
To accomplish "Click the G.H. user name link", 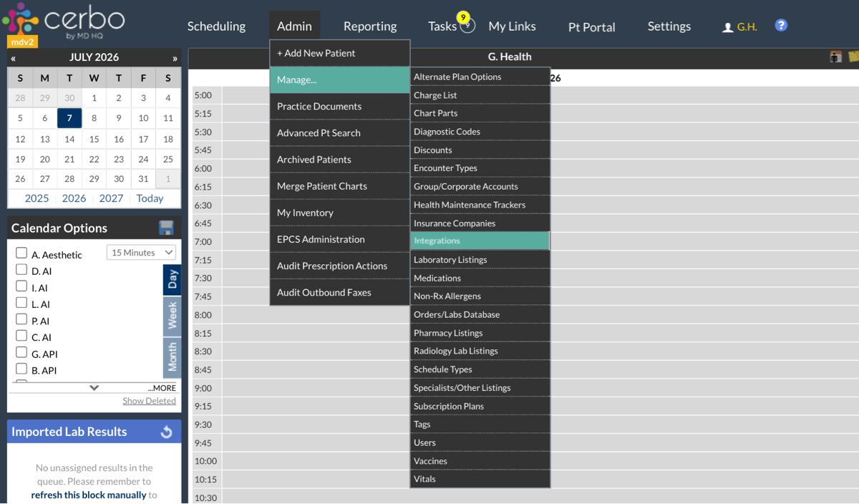I will tap(747, 27).
